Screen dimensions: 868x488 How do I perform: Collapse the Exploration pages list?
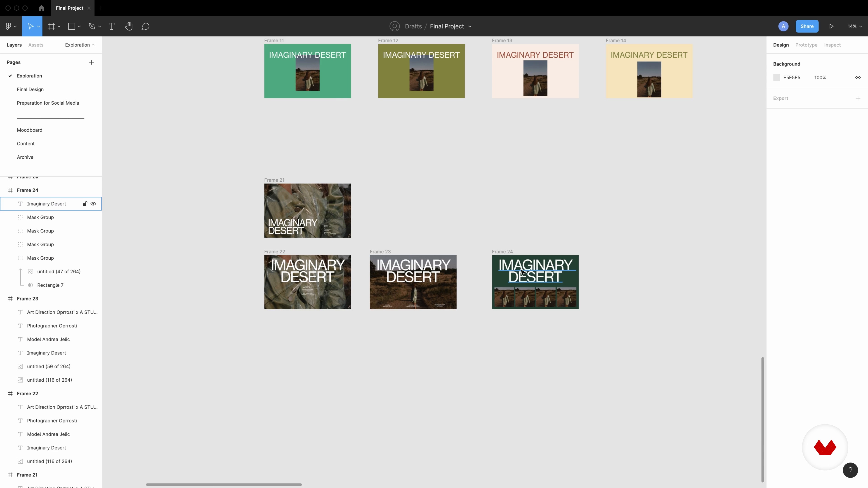click(80, 45)
